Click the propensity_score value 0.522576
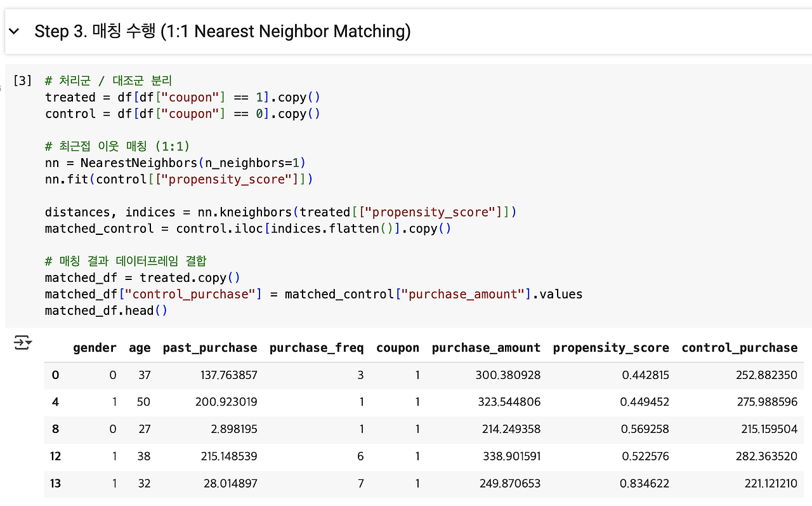This screenshot has height=506, width=812. click(645, 456)
